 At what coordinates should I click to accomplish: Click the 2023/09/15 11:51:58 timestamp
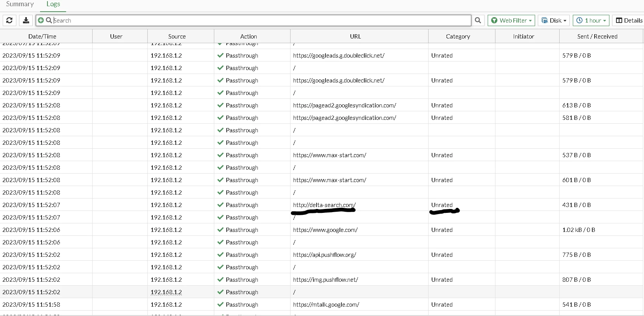coord(31,304)
